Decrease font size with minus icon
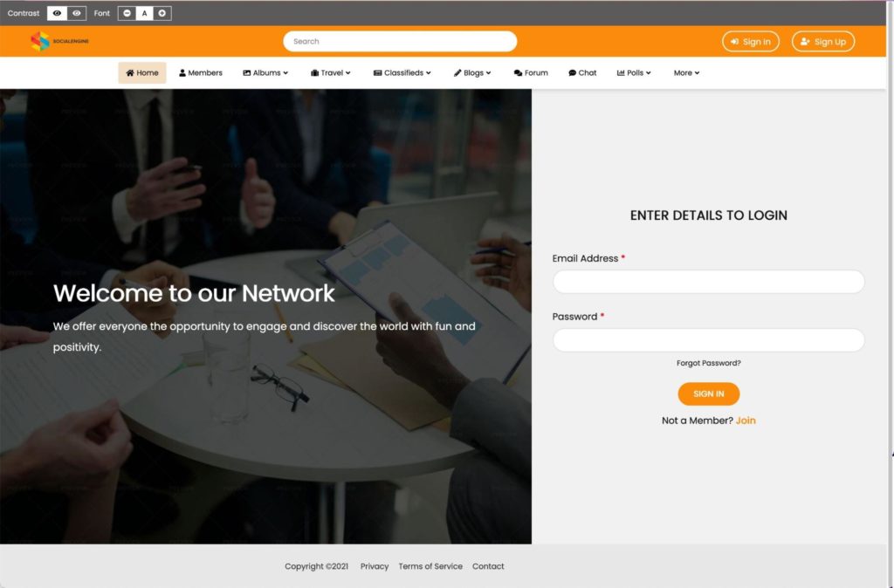 pyautogui.click(x=127, y=13)
